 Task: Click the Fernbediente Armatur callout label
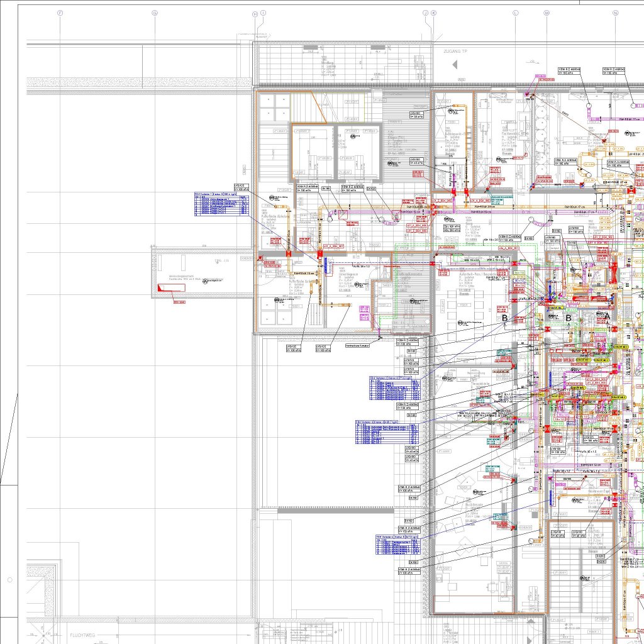pyautogui.click(x=357, y=346)
